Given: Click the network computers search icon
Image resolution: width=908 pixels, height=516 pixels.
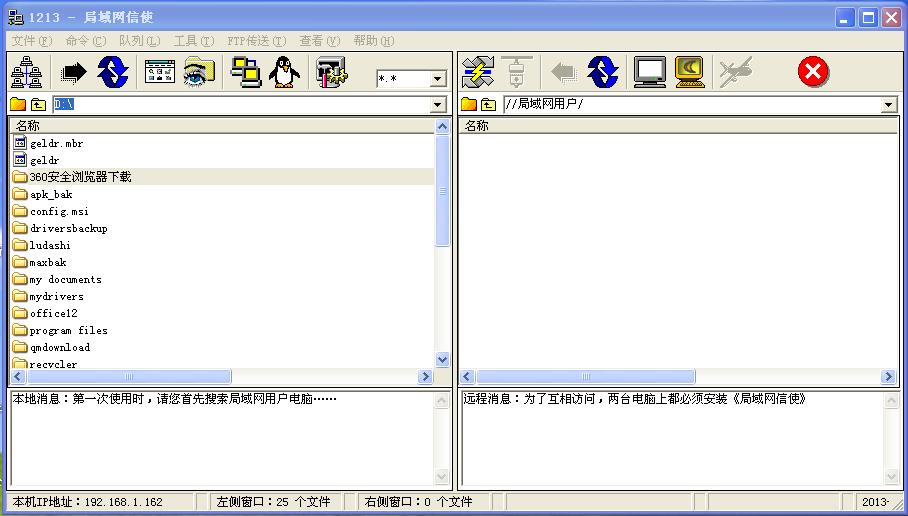Looking at the screenshot, I should (27, 72).
